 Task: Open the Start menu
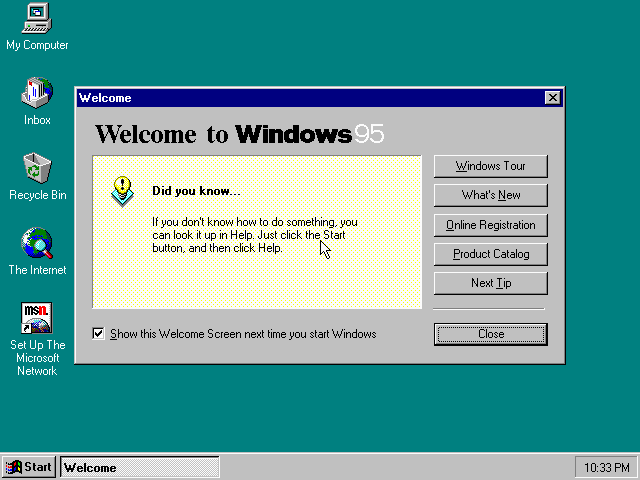point(29,467)
